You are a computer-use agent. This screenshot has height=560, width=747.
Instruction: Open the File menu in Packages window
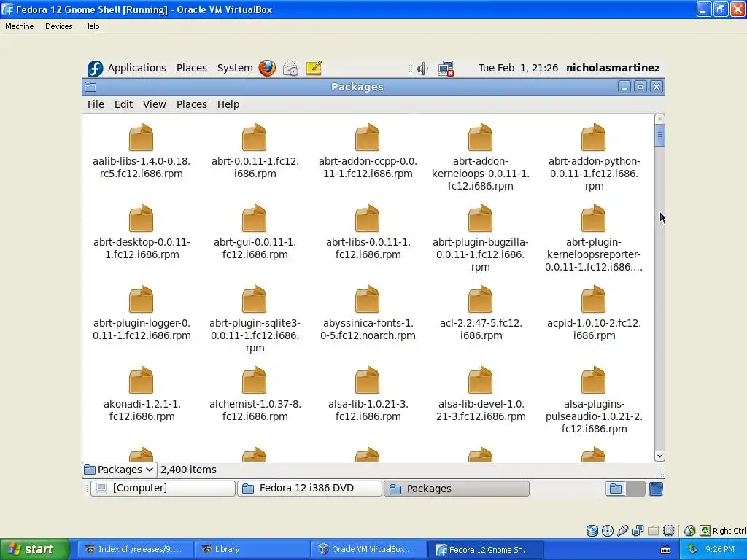click(96, 104)
